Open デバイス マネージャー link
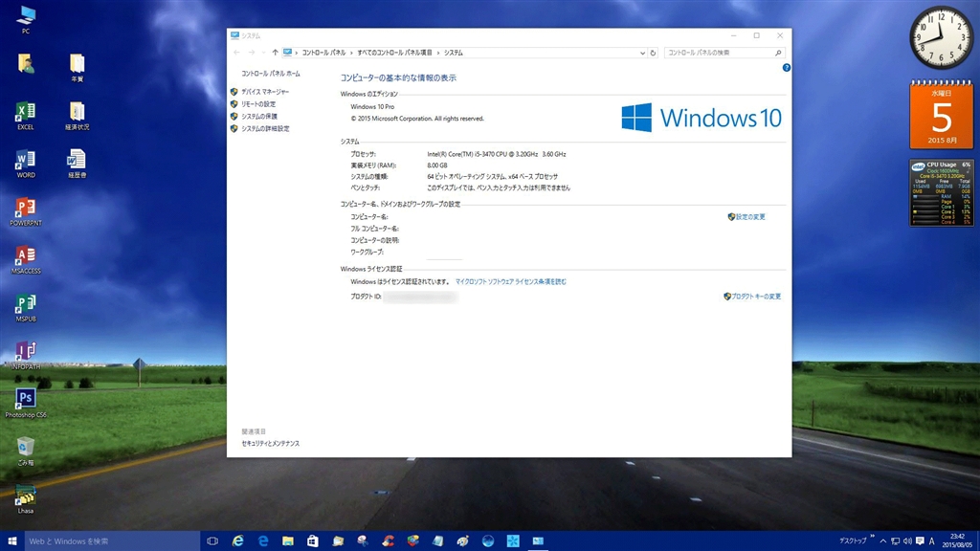980x551 pixels. [264, 92]
